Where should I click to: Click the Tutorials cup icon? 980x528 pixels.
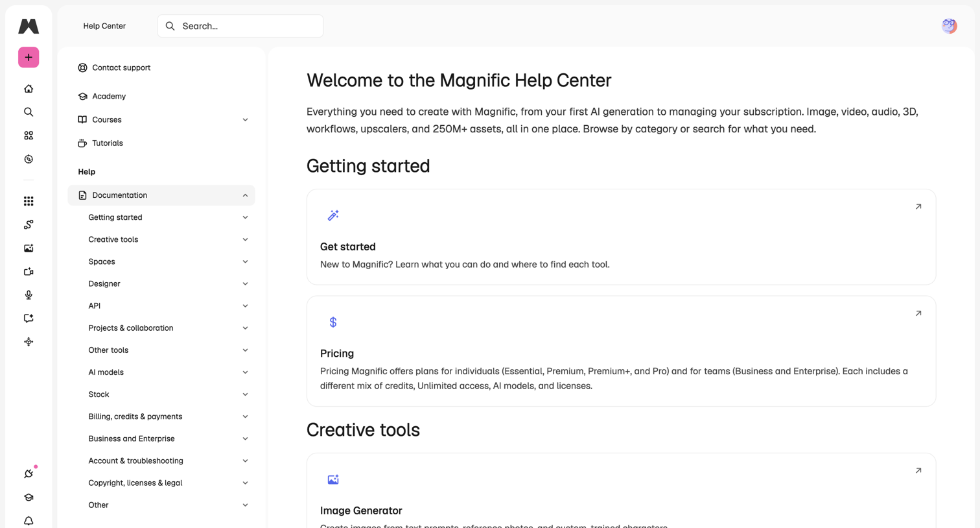(x=82, y=143)
